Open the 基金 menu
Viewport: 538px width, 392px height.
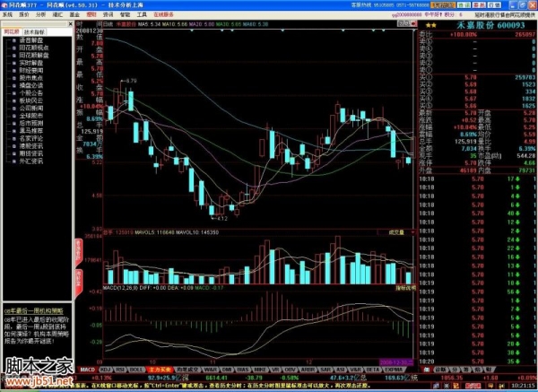pos(74,14)
